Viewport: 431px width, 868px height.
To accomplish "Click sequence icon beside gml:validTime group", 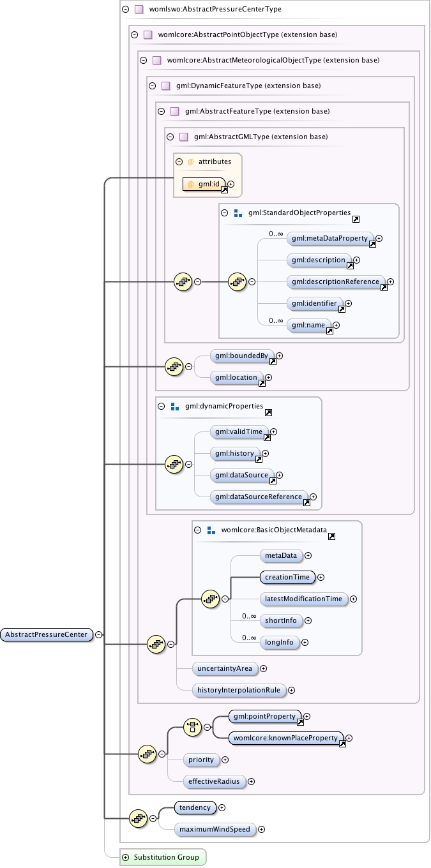I will [174, 464].
